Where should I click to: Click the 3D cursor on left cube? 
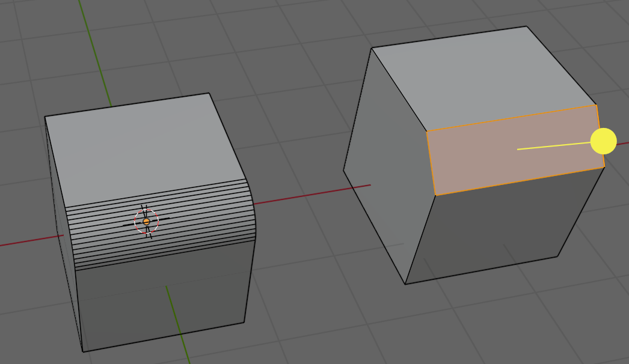click(146, 221)
